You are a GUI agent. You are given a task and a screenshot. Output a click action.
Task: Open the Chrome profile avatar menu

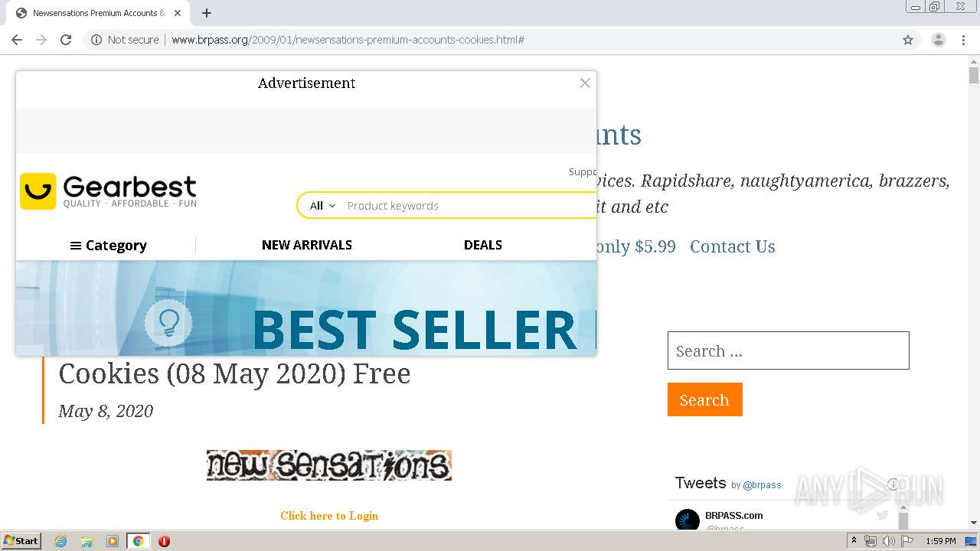[939, 40]
